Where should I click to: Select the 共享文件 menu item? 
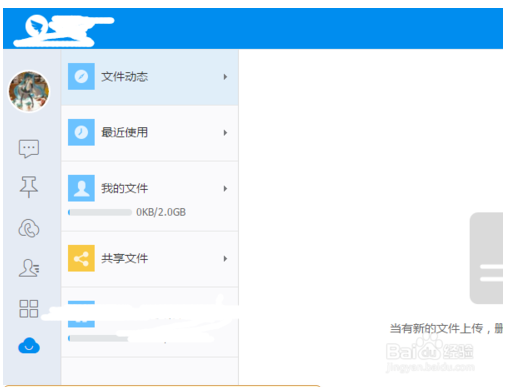150,259
